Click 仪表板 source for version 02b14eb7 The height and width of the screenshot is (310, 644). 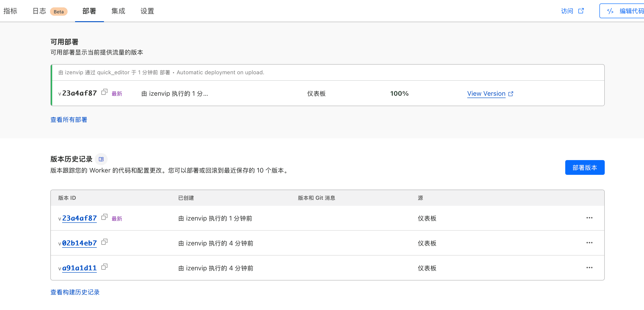coord(427,243)
